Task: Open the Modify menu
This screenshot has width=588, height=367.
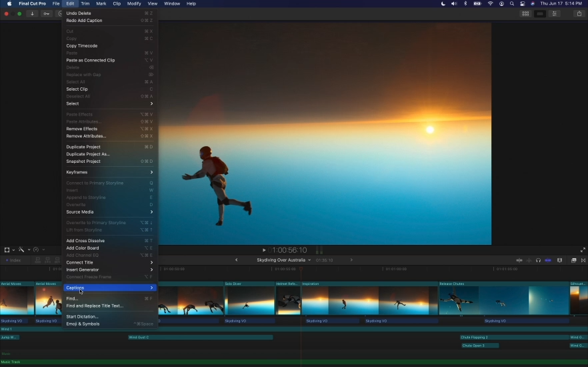Action: click(x=134, y=3)
